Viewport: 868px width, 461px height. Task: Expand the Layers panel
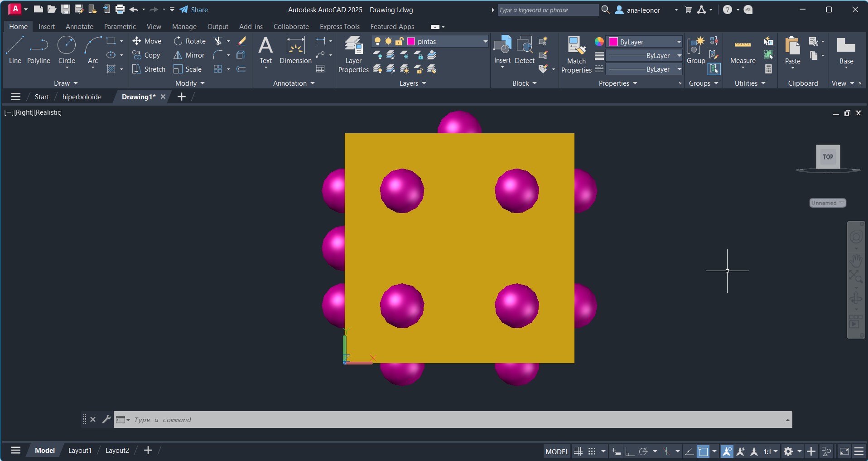click(413, 83)
